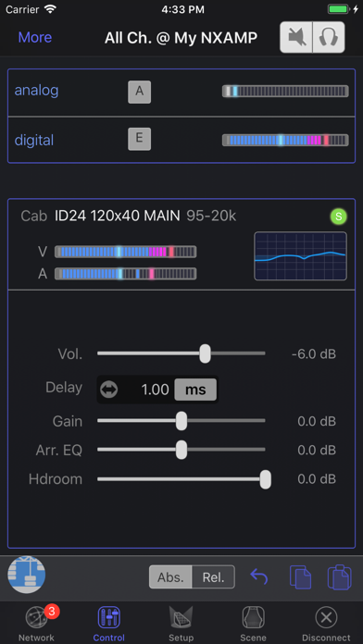Screen dimensions: 363x644
Task: Open the More menu
Action: tap(35, 37)
